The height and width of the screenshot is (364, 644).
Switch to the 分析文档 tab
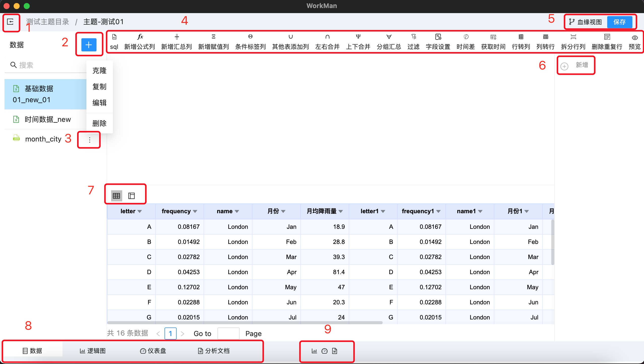pos(214,351)
